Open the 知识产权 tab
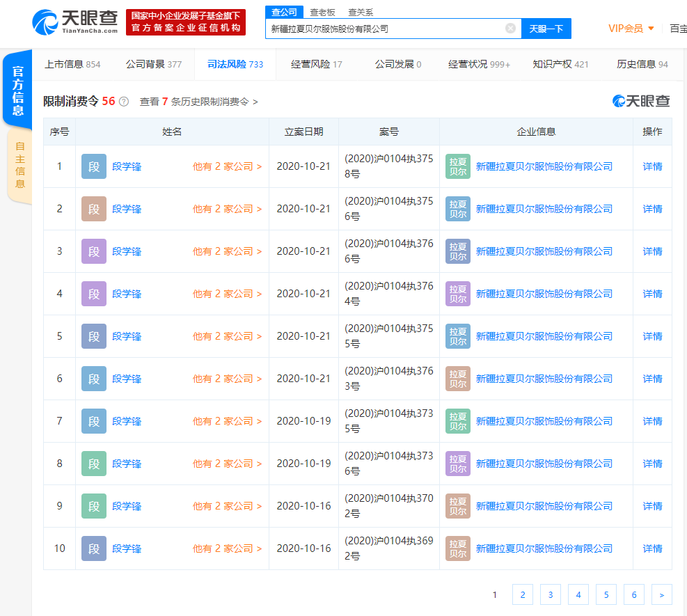 coord(560,65)
